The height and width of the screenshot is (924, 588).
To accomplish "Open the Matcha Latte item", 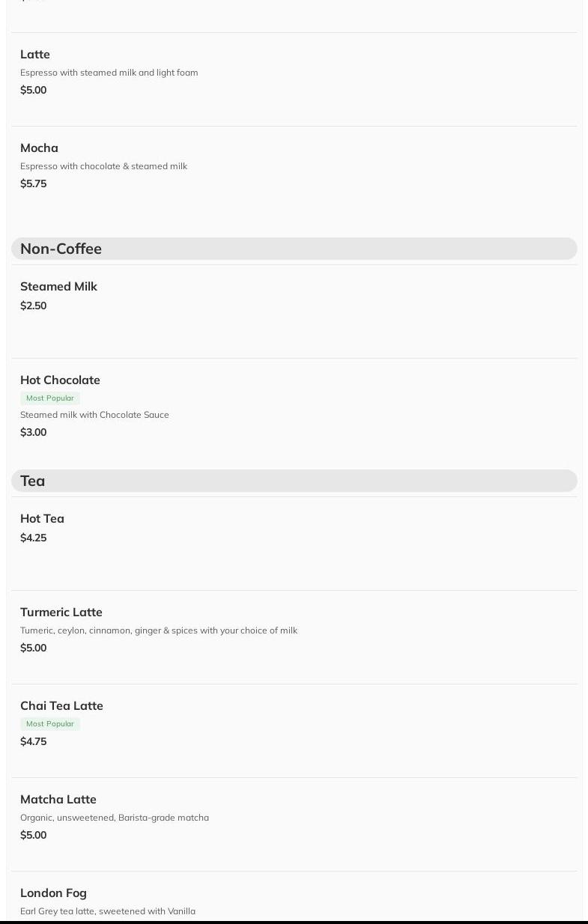I will 58,799.
